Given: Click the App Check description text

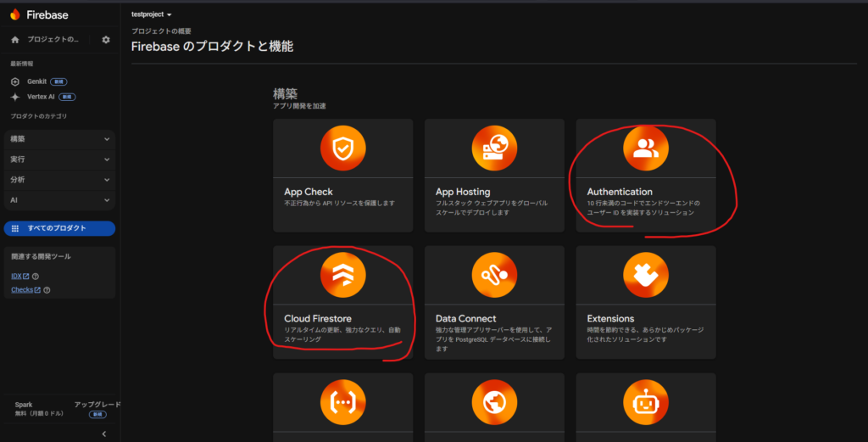Looking at the screenshot, I should (x=339, y=204).
